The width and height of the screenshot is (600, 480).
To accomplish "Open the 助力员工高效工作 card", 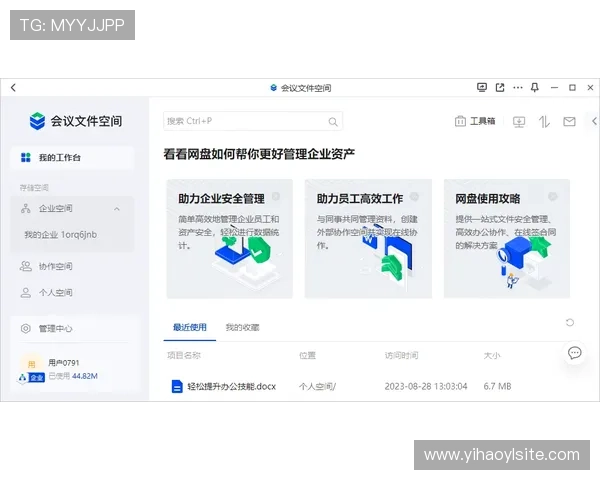I will (x=368, y=238).
